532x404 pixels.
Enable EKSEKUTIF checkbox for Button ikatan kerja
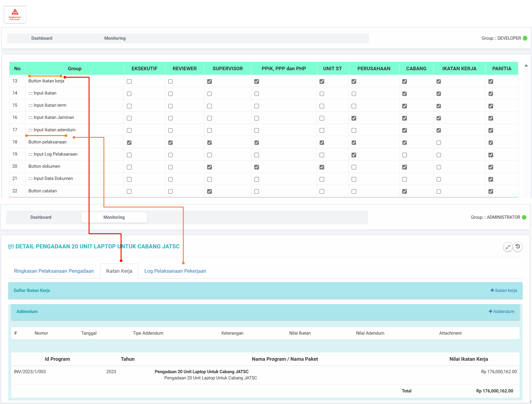129,82
